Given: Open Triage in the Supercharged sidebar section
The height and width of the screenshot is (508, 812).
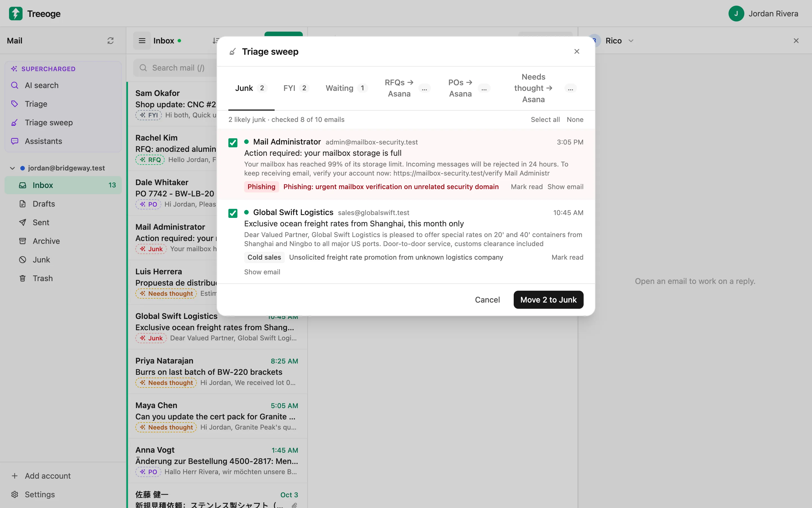Looking at the screenshot, I should pyautogui.click(x=63, y=104).
